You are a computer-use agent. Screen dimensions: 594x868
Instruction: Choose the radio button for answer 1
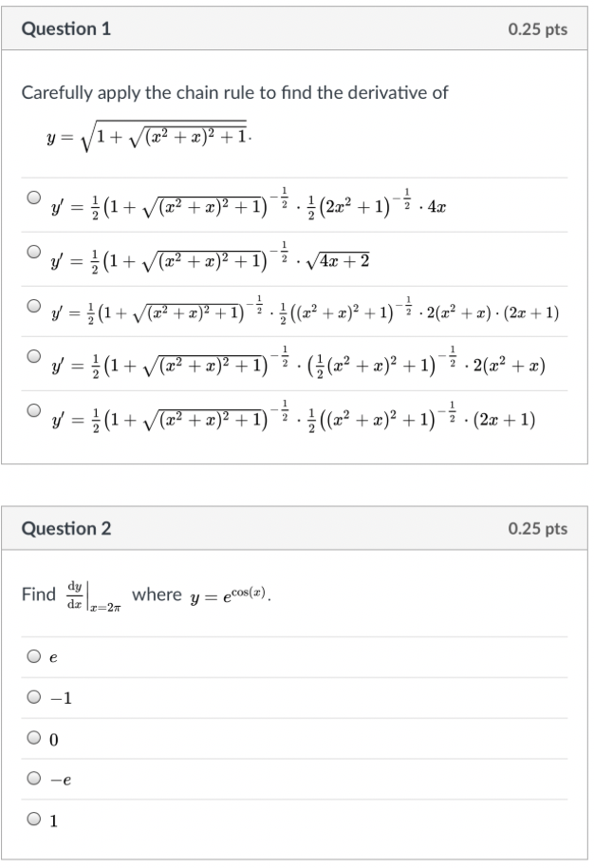(x=34, y=821)
